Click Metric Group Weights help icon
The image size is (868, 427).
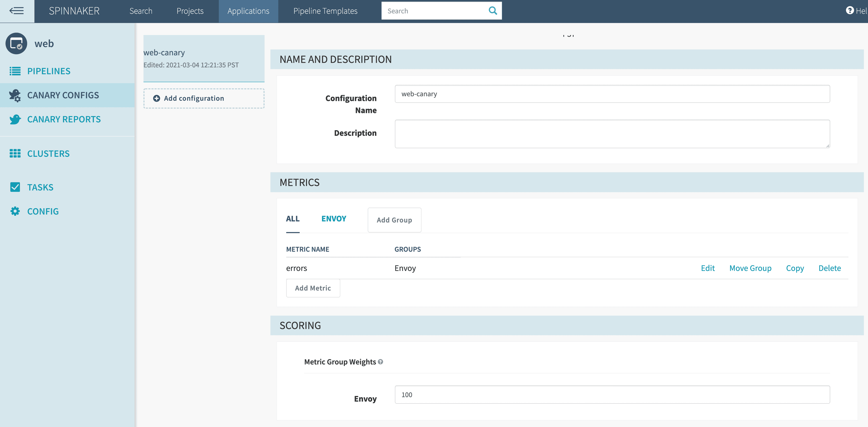click(x=380, y=362)
